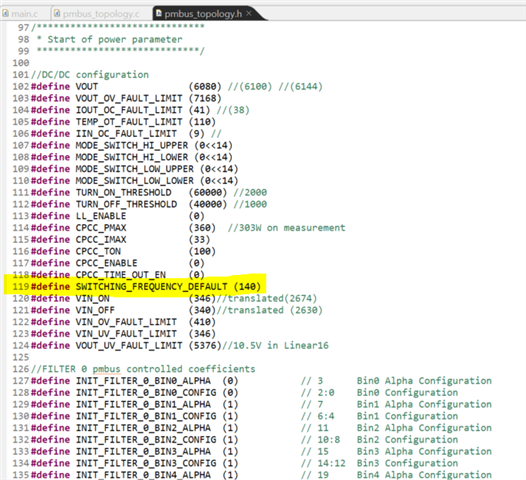This screenshot has height=480, width=526.
Task: Click the pmbus_topology.c file icon
Action: 57,13
